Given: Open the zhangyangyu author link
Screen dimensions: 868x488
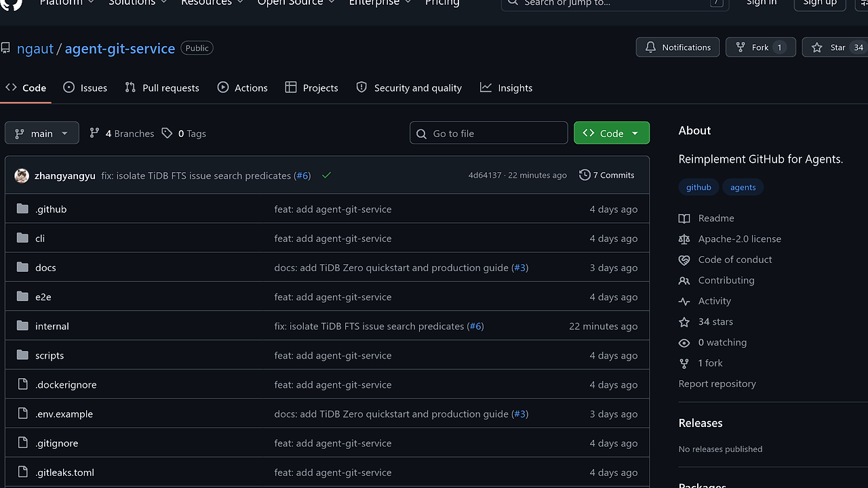Looking at the screenshot, I should pos(65,176).
